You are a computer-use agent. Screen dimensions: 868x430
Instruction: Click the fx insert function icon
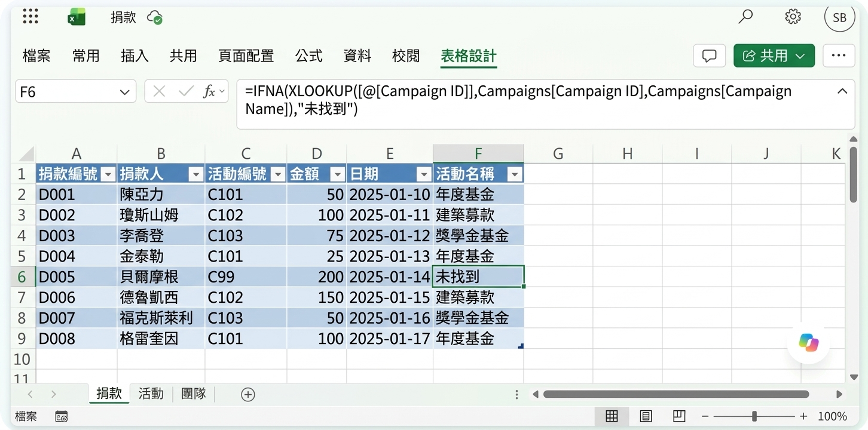(x=210, y=91)
